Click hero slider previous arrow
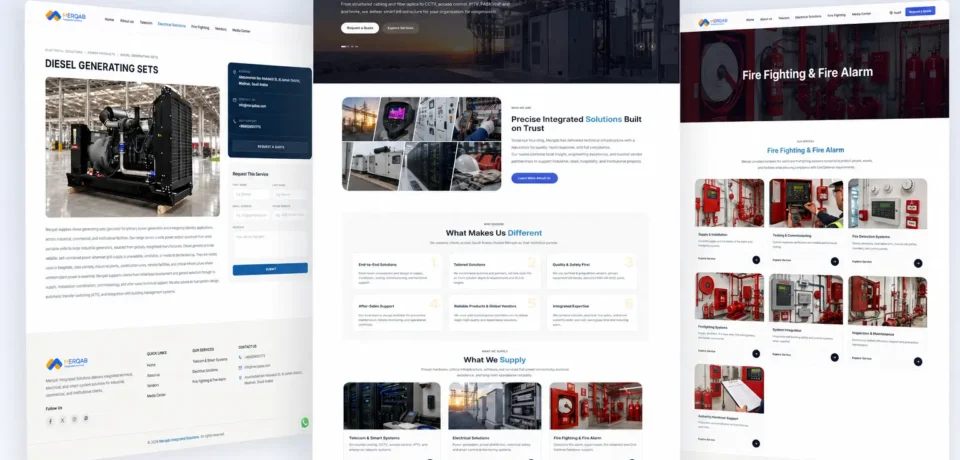The height and width of the screenshot is (460, 960). pyautogui.click(x=641, y=46)
